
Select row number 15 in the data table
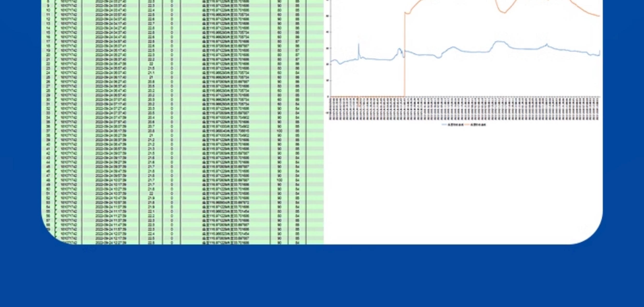coord(48,33)
